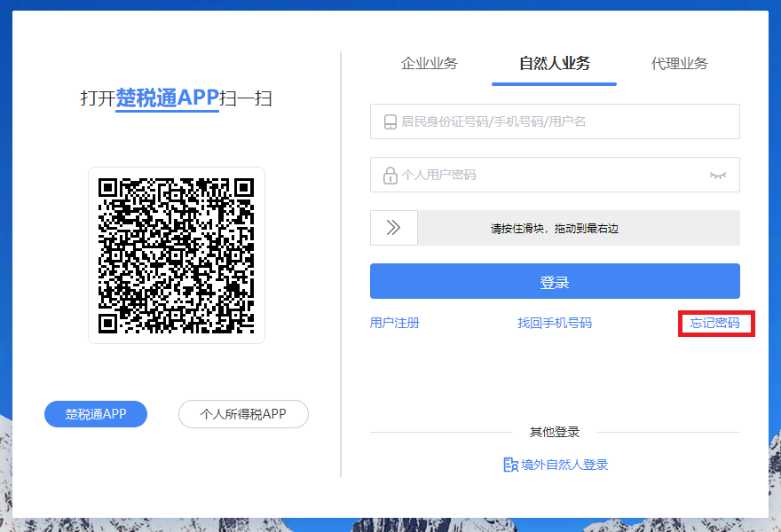Focus the 居民身份证号码/手机号码/用户名 input field
781x532 pixels.
[555, 121]
